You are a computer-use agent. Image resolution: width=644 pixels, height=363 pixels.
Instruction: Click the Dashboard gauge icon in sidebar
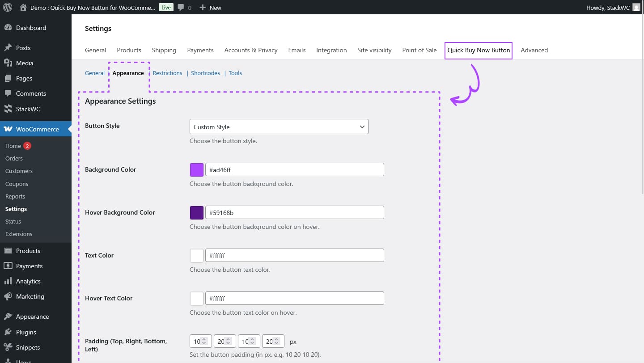point(8,28)
